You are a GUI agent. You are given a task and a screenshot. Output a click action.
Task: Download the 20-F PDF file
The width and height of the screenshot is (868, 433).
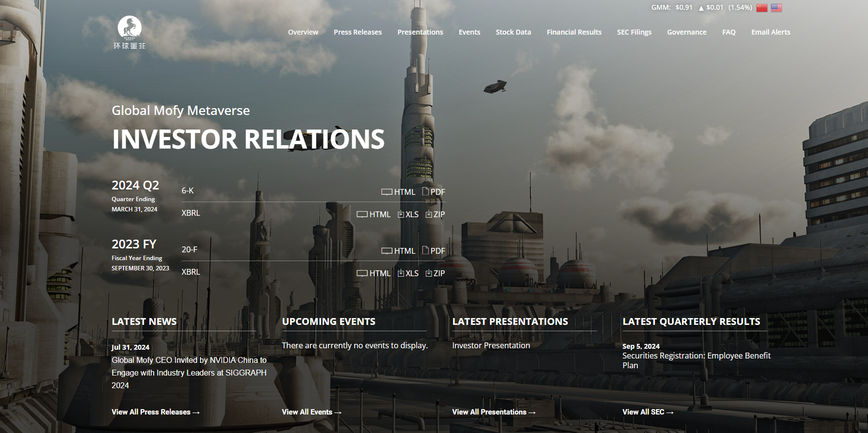[434, 251]
